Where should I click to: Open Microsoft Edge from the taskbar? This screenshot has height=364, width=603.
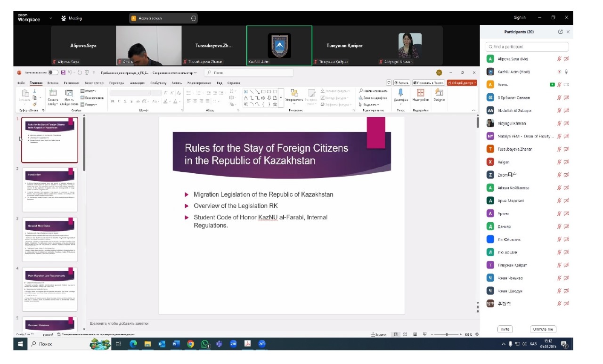click(x=133, y=344)
